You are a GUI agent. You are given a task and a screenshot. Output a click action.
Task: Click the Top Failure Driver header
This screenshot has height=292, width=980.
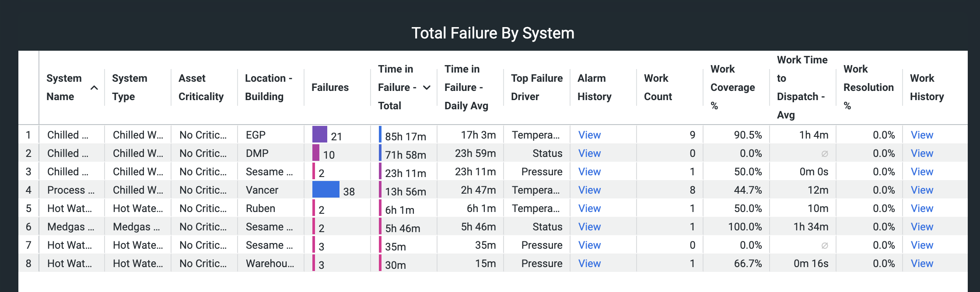(x=537, y=87)
